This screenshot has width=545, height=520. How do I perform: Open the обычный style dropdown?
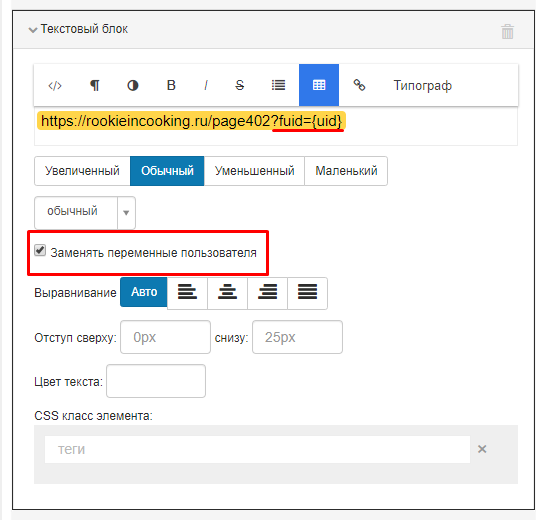pyautogui.click(x=85, y=213)
